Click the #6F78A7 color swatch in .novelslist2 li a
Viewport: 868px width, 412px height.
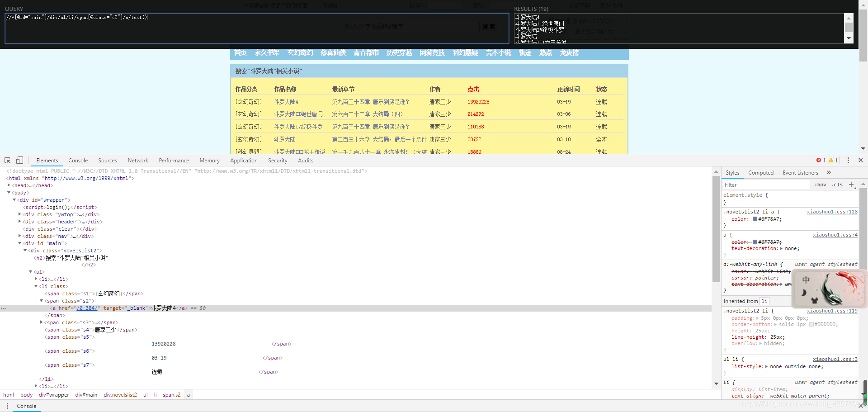[755, 219]
